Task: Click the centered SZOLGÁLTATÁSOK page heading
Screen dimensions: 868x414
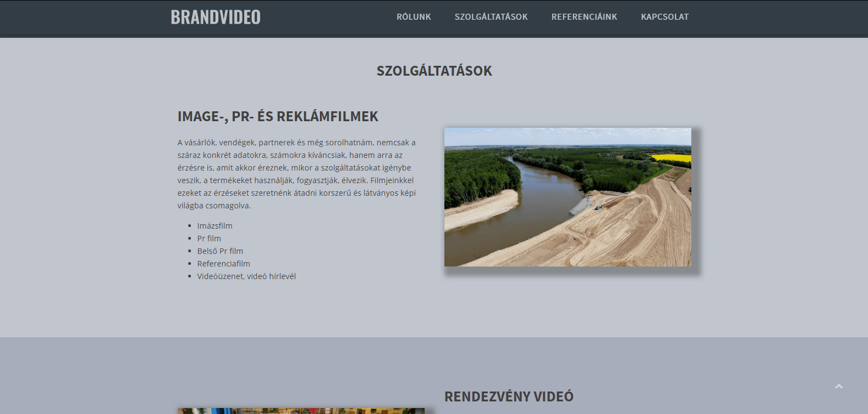Action: point(434,71)
